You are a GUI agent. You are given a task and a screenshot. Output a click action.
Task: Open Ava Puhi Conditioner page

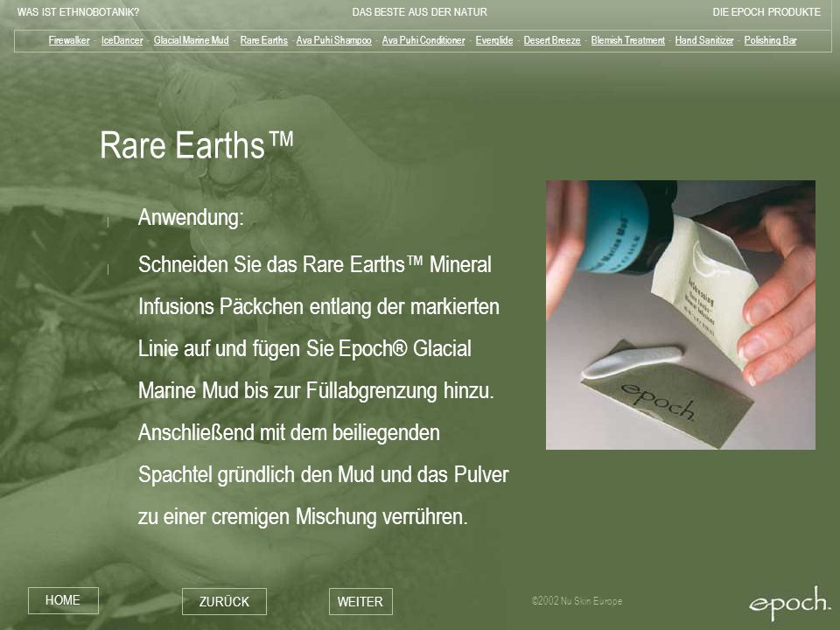[x=423, y=40]
